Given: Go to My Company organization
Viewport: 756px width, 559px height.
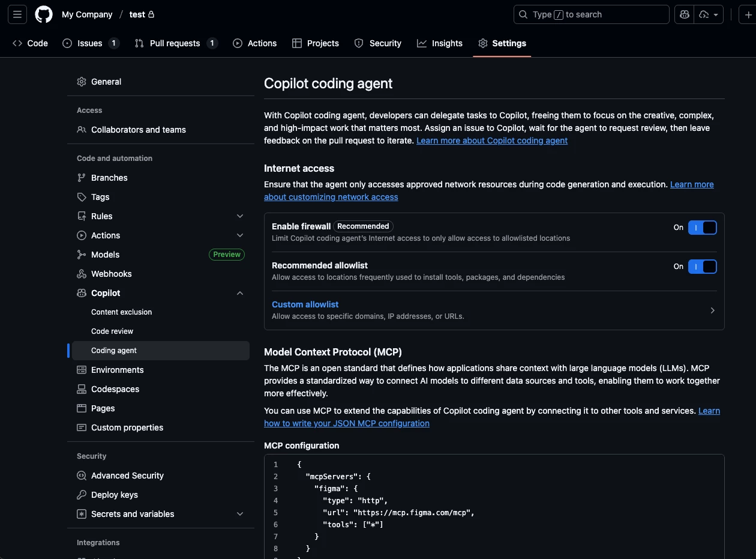Looking at the screenshot, I should [87, 14].
